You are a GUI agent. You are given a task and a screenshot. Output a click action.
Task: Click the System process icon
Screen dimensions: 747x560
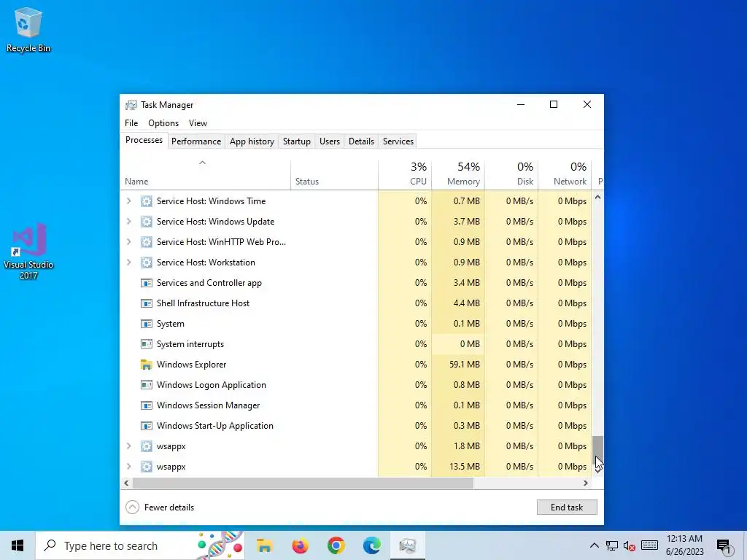point(146,324)
